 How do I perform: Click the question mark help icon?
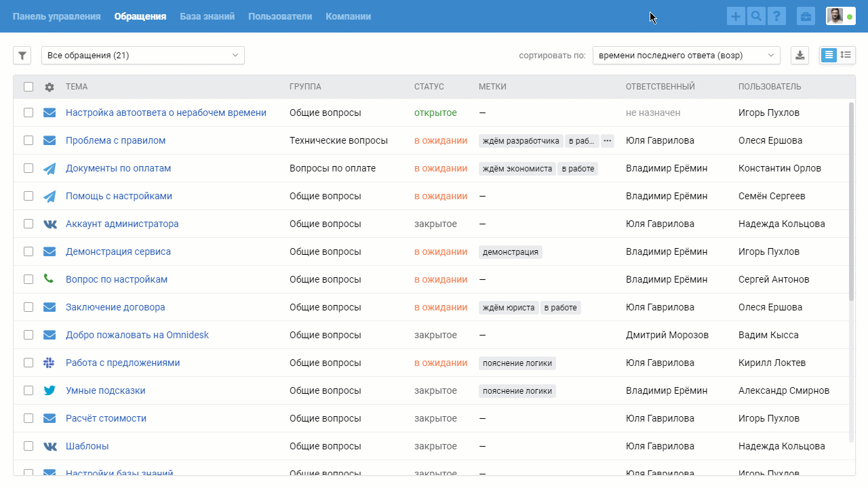(x=777, y=16)
